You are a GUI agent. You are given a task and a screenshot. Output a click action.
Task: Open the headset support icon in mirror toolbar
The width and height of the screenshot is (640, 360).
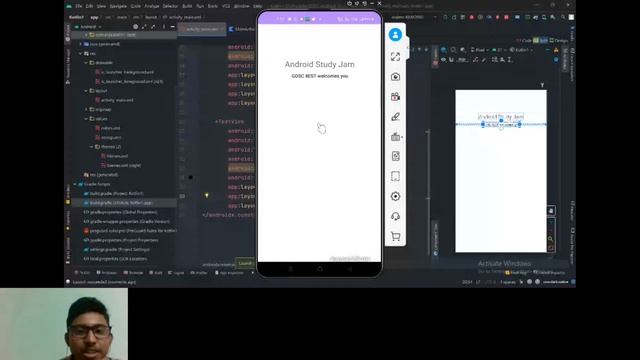click(395, 216)
